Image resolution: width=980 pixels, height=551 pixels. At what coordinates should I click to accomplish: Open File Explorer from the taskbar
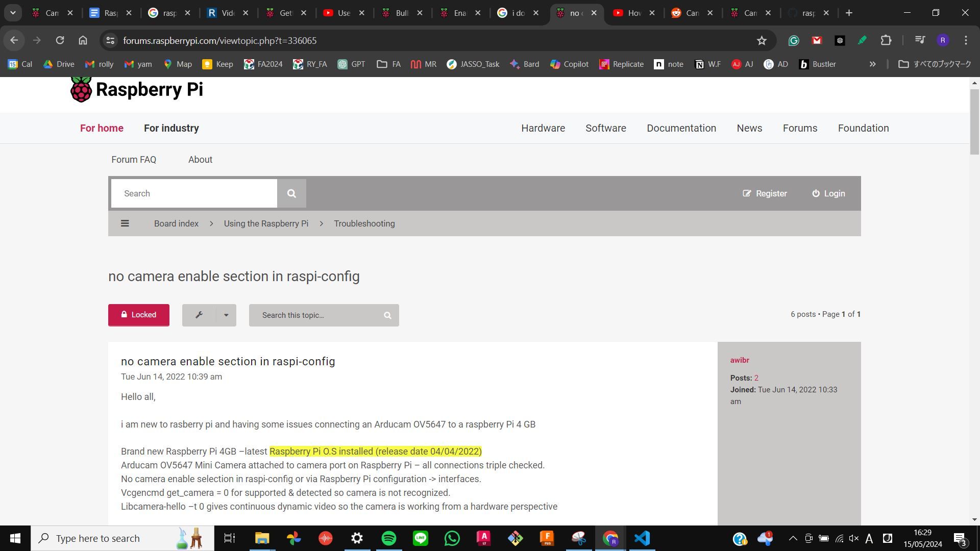tap(262, 538)
